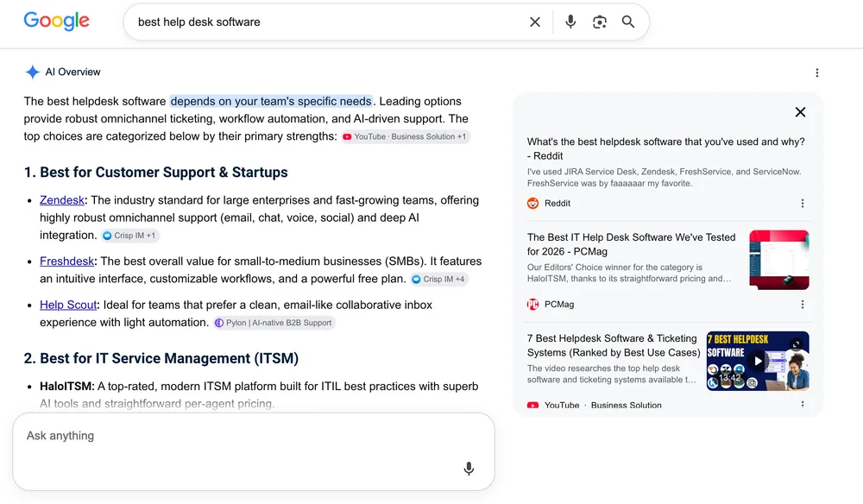Click the HaloITSM bold text
This screenshot has height=504, width=863.
click(67, 387)
